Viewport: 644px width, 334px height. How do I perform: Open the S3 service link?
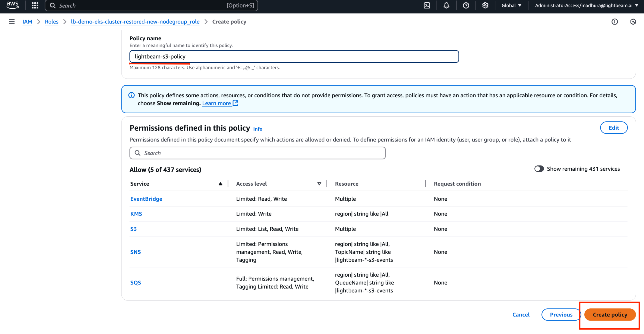click(133, 229)
